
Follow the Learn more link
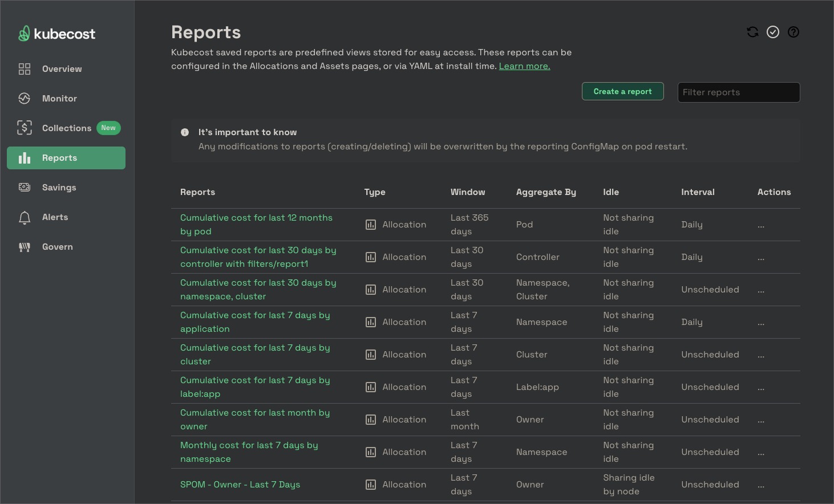pos(524,66)
